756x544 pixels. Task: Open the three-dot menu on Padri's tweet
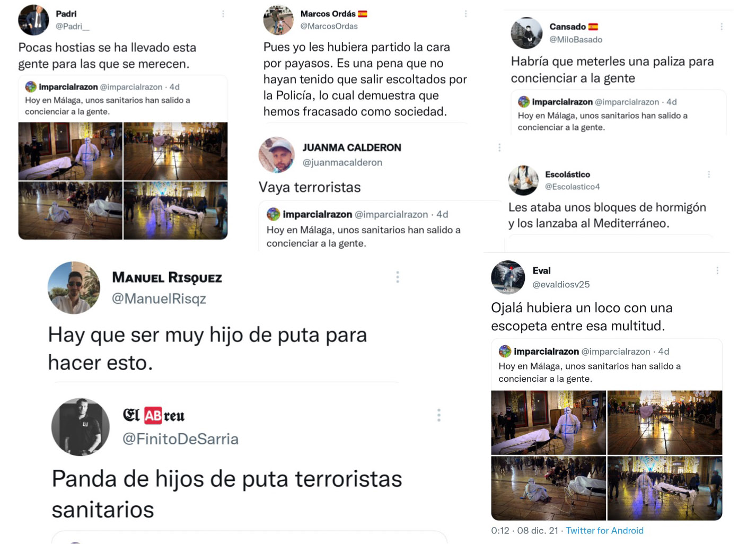tap(223, 14)
